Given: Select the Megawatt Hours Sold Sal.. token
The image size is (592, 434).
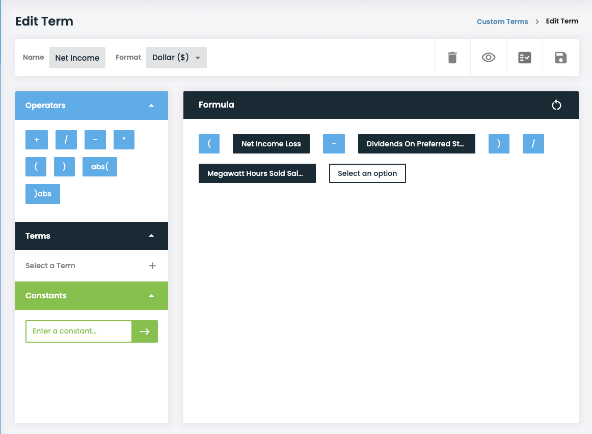Looking at the screenshot, I should point(257,173).
